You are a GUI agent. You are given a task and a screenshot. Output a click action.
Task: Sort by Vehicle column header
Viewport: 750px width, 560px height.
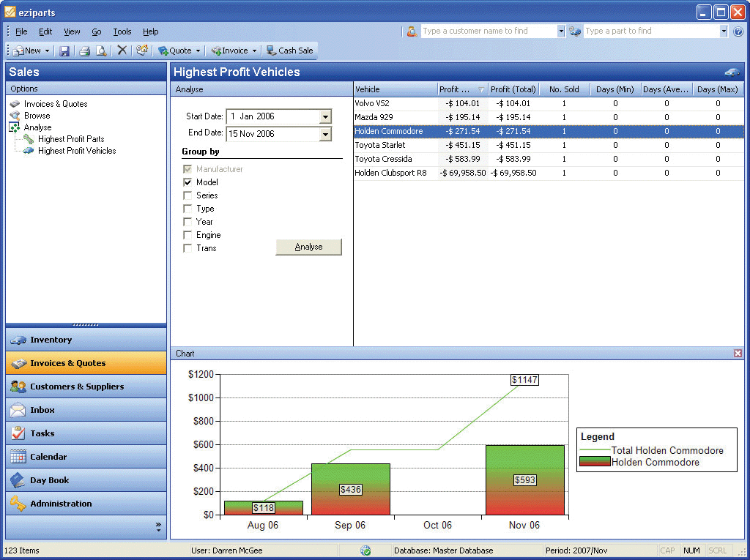coord(396,89)
